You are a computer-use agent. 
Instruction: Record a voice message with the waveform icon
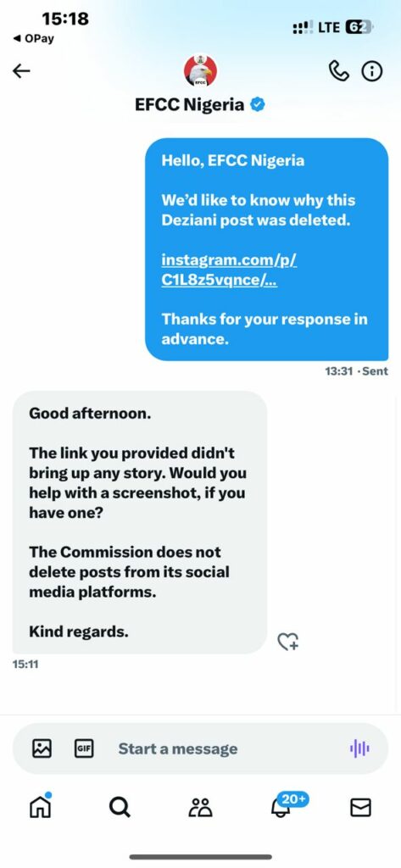point(359,749)
